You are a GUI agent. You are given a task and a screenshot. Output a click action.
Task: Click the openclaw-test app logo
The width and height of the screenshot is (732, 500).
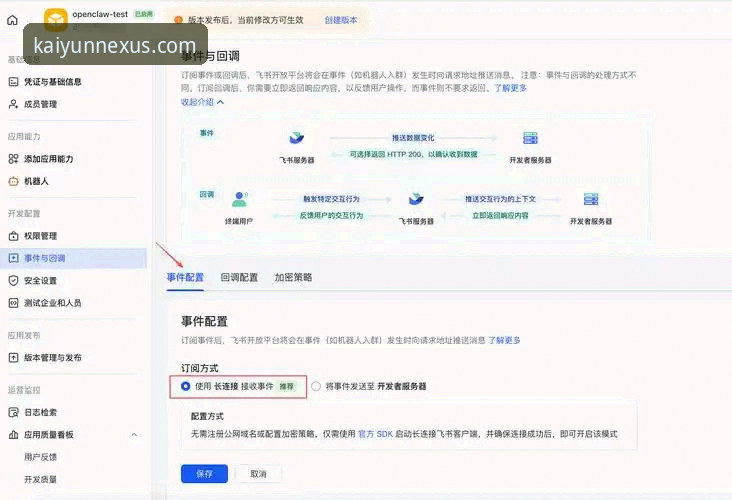click(x=56, y=20)
